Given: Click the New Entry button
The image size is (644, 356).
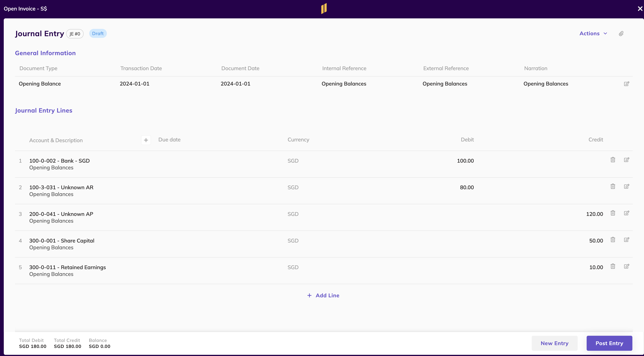Looking at the screenshot, I should pos(554,343).
